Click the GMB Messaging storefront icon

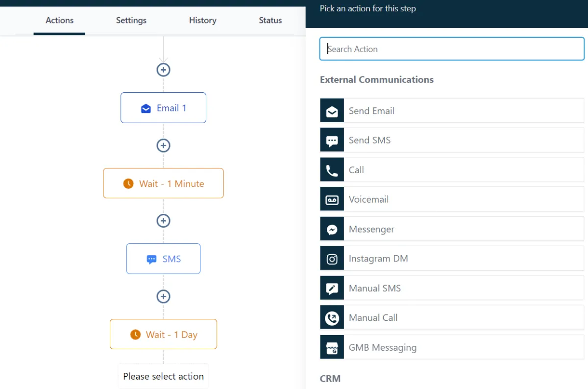pos(332,347)
